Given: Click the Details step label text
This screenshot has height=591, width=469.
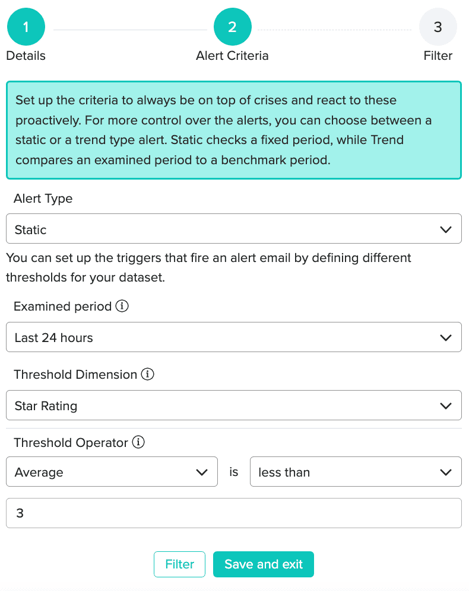Looking at the screenshot, I should [x=26, y=56].
